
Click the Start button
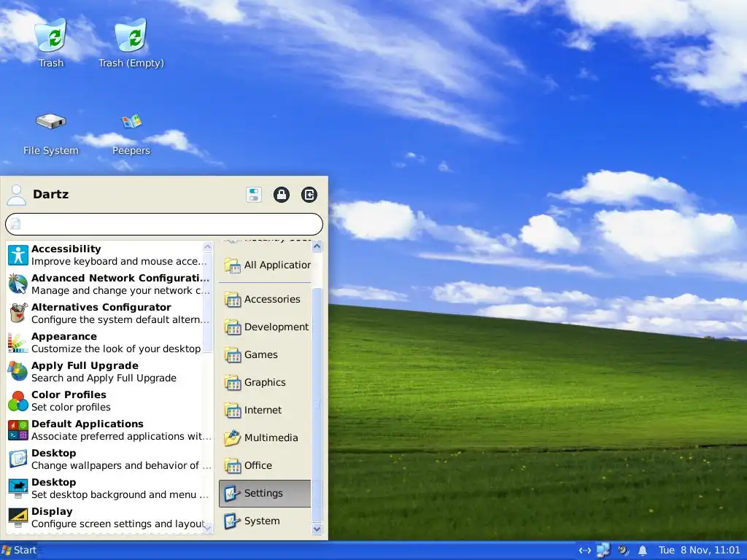pyautogui.click(x=19, y=551)
